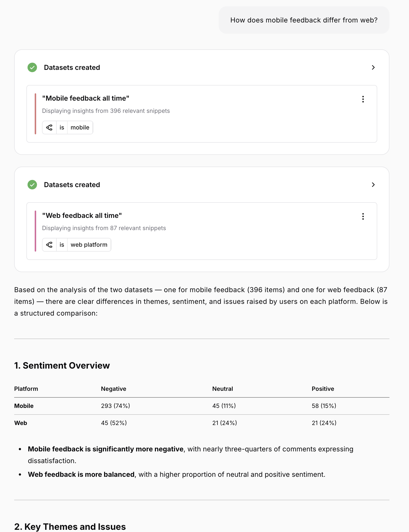Select the branch filter icon beside the mobile chip
This screenshot has width=409, height=532.
coord(50,127)
